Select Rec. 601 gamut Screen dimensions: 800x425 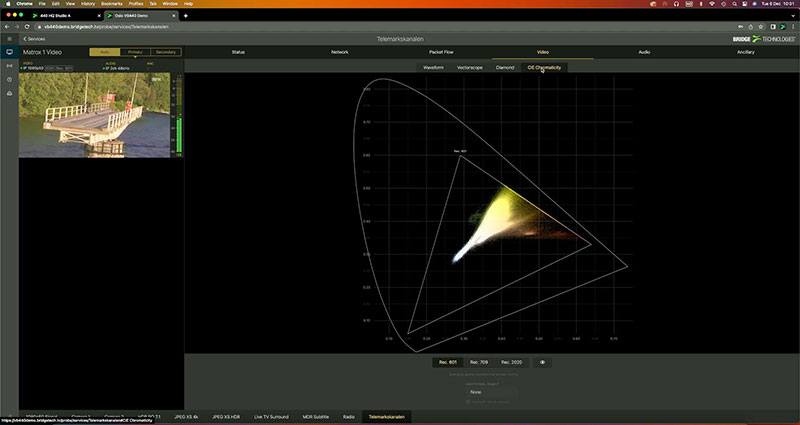tap(447, 362)
